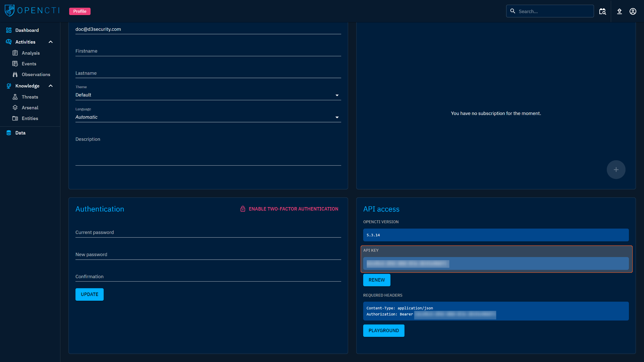Click the Arsenal layers icon
The width and height of the screenshot is (644, 362).
15,108
